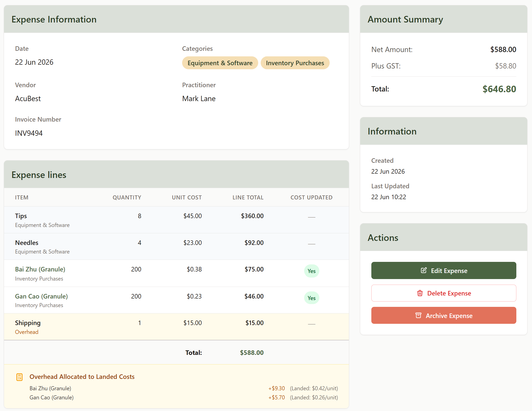Click the $23.00 unit cost for Needles
532x411 pixels.
(x=192, y=243)
